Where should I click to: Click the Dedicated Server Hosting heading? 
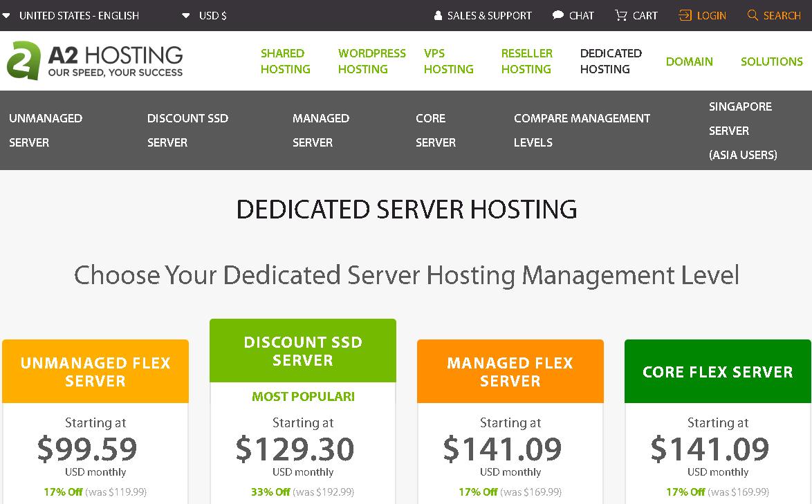pos(407,209)
